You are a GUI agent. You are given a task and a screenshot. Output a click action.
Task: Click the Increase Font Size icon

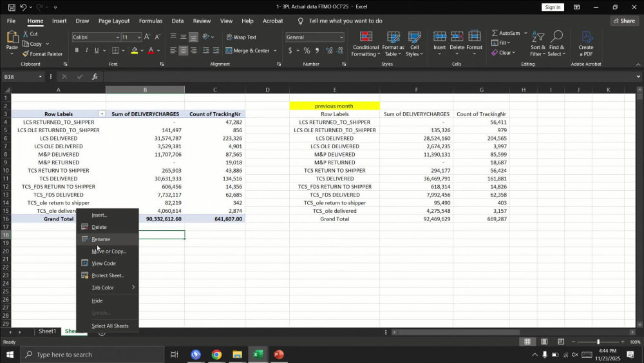tap(147, 37)
